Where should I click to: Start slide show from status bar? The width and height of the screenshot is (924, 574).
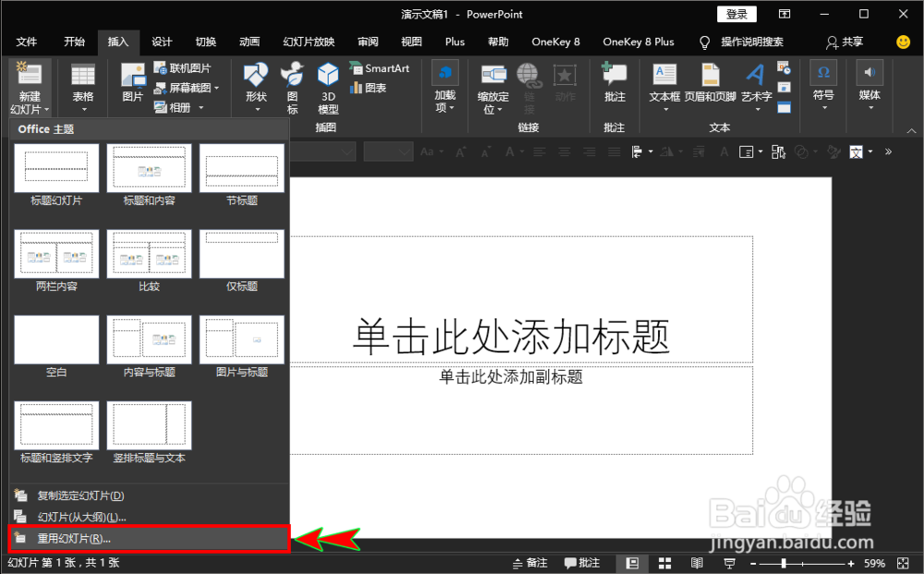pyautogui.click(x=729, y=562)
